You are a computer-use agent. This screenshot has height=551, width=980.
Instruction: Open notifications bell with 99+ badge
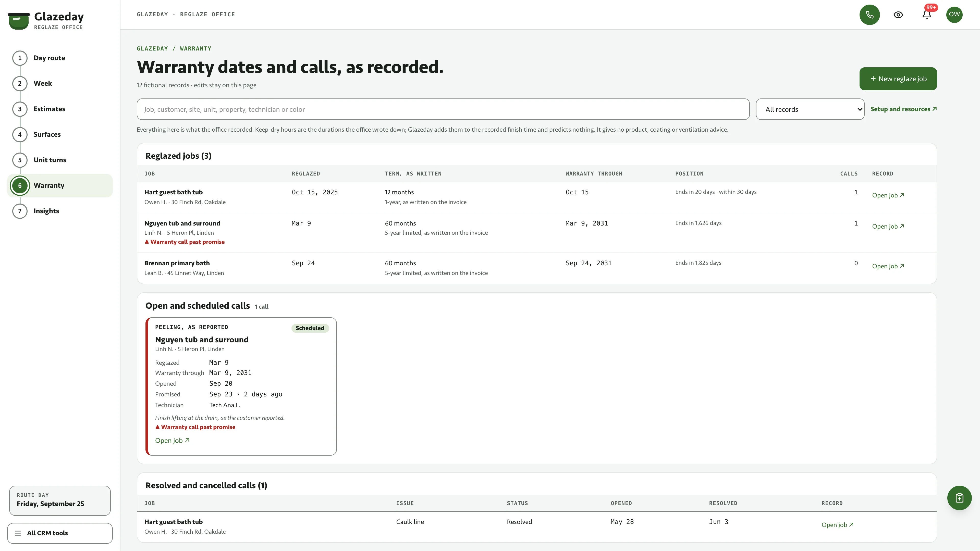[927, 15]
